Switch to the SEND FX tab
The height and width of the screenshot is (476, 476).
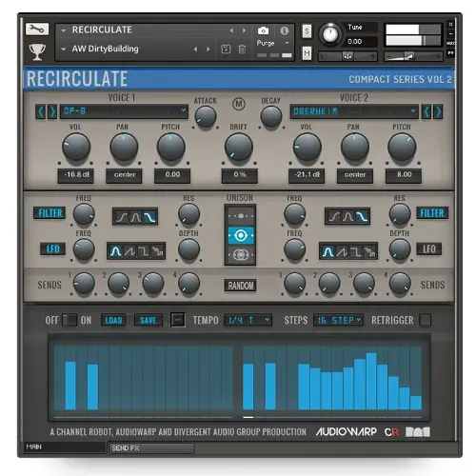[151, 448]
